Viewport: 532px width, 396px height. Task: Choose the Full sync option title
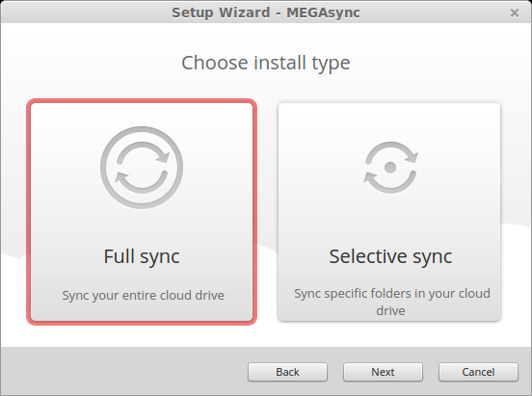coord(142,256)
